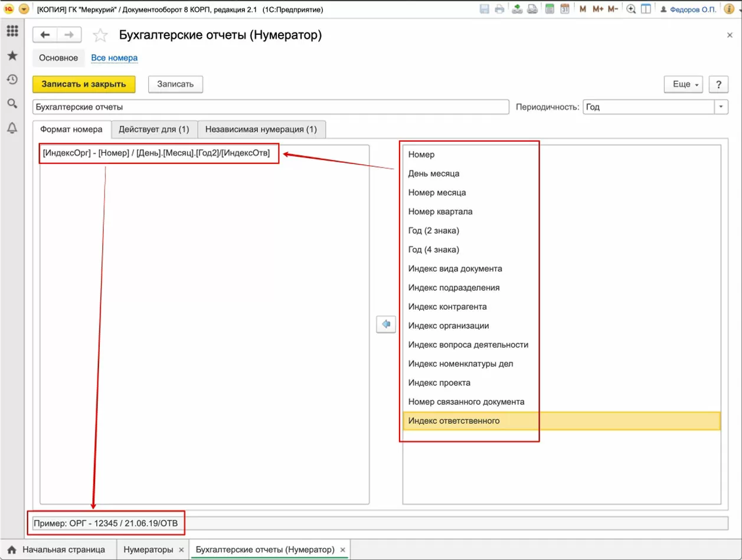Select Индекс организации in the list
The width and height of the screenshot is (742, 560).
[449, 326]
